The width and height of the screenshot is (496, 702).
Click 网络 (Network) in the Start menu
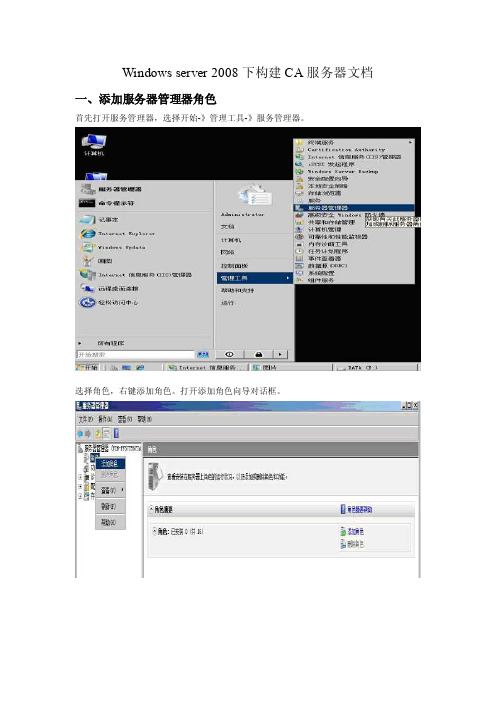point(227,253)
